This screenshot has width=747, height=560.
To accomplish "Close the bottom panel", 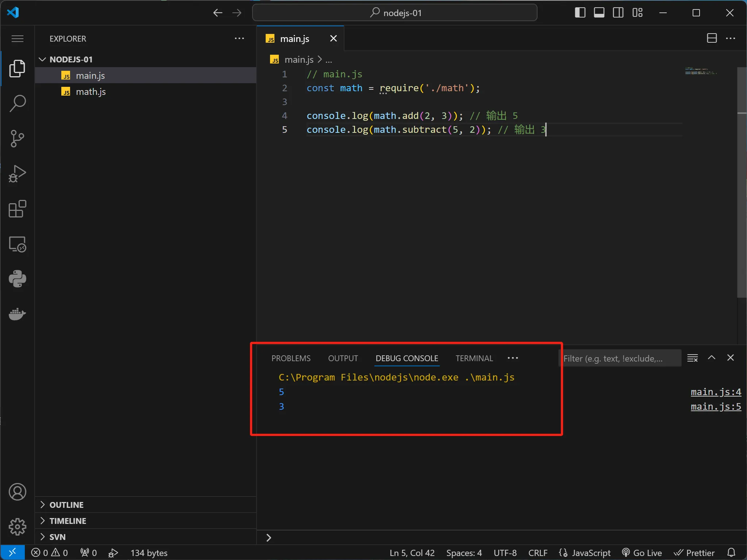I will click(730, 358).
